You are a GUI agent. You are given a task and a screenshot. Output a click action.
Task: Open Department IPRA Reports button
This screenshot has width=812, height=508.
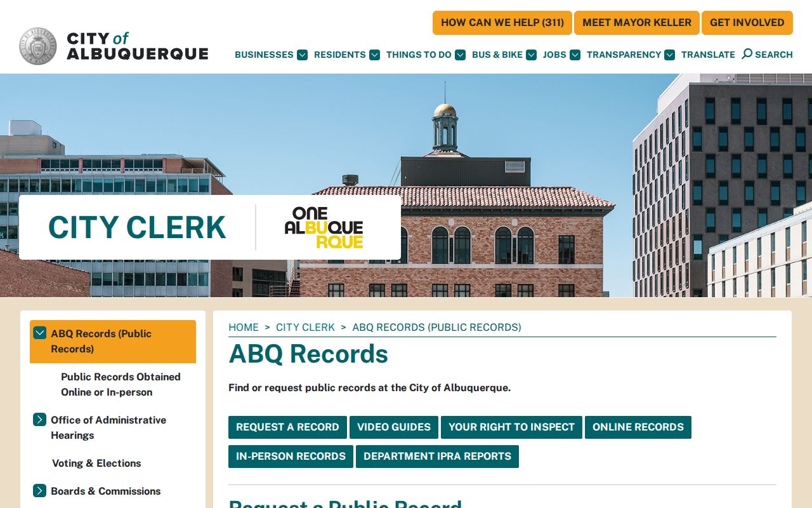pos(437,457)
